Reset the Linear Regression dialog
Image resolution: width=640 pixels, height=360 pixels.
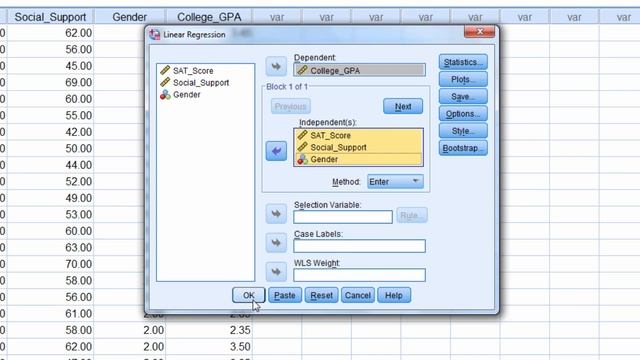click(x=321, y=295)
